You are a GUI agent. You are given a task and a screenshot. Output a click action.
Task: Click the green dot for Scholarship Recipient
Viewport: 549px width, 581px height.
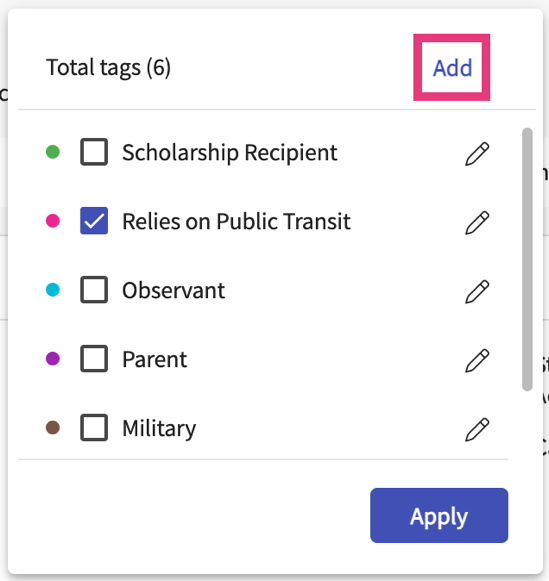53,152
